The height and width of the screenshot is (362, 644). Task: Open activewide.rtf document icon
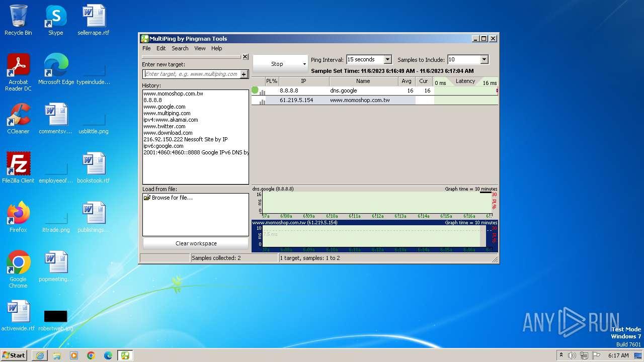[18, 316]
